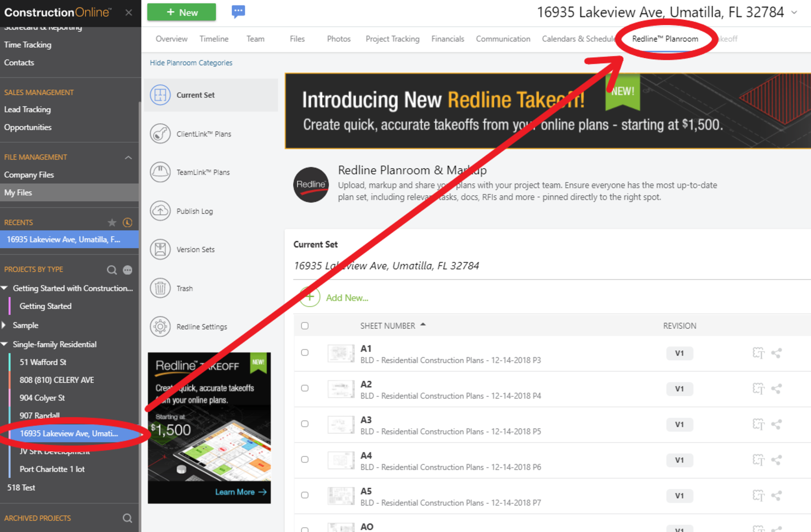Check the box for sheet A2
This screenshot has width=811, height=532.
[x=305, y=388]
